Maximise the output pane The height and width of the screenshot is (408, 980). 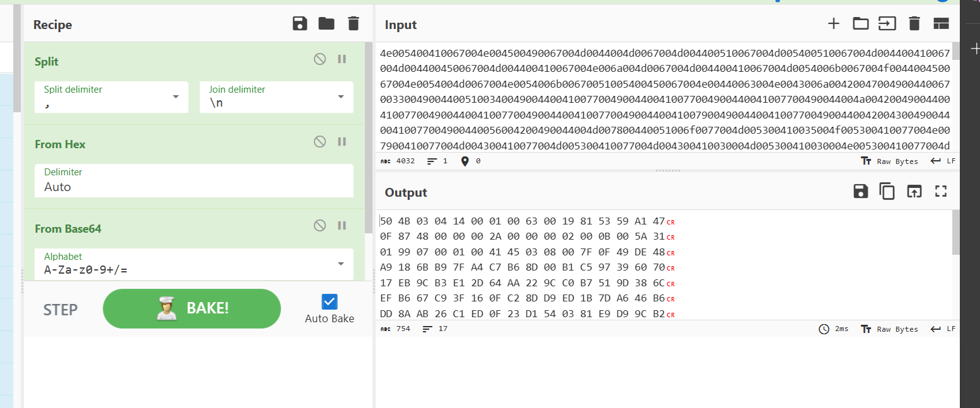point(941,192)
